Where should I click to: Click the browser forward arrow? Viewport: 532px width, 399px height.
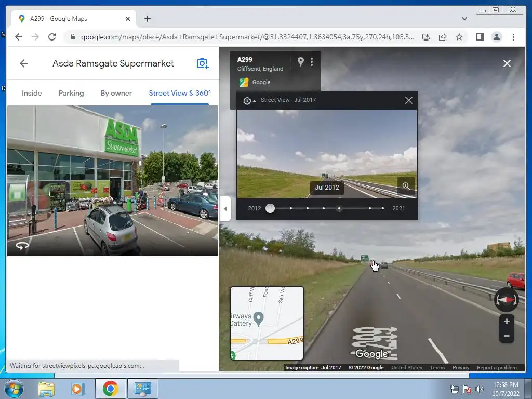[x=35, y=37]
